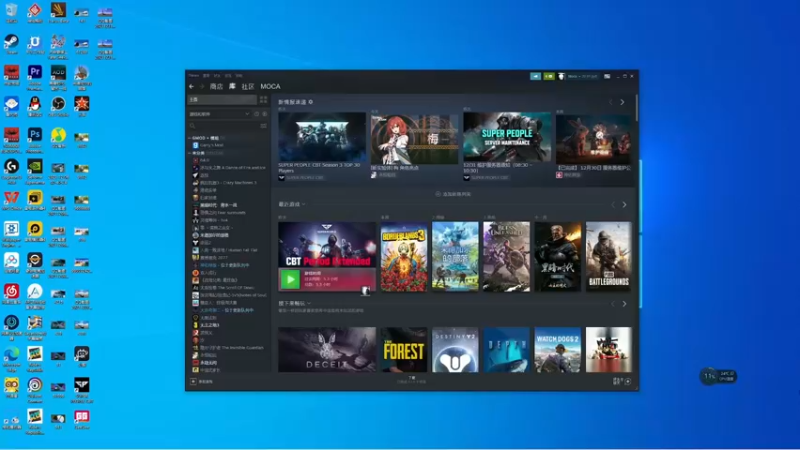Click the library 主页 (Home) button

222,99
